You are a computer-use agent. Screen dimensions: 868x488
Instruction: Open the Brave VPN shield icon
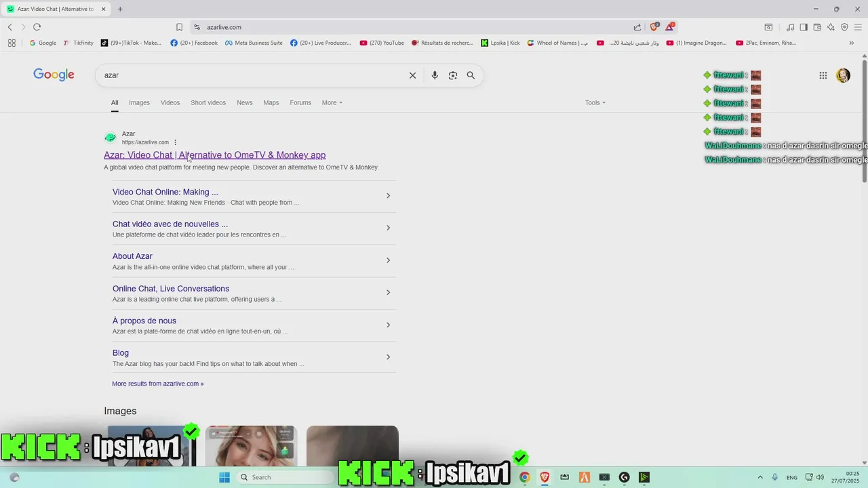(x=844, y=27)
